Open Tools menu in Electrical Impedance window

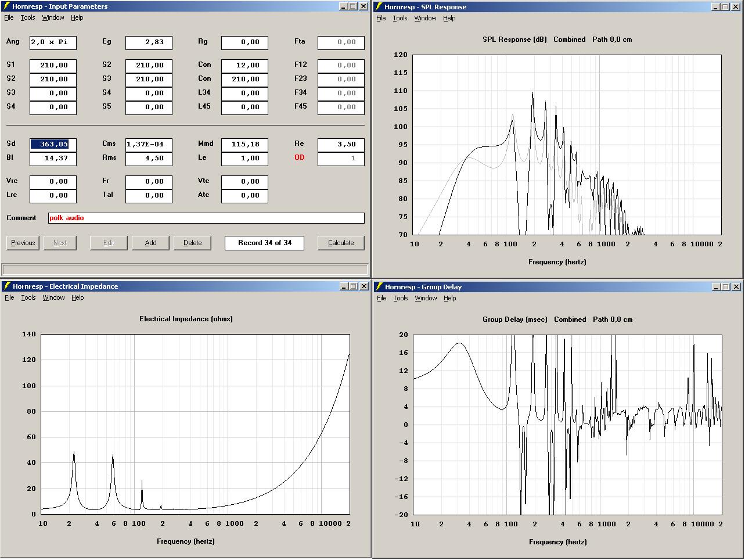click(28, 297)
